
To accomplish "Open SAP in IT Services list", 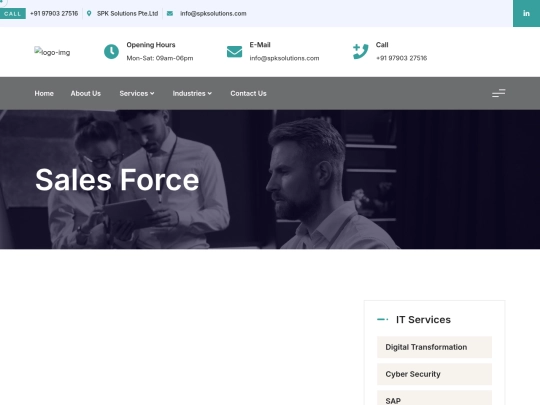I will [435, 398].
